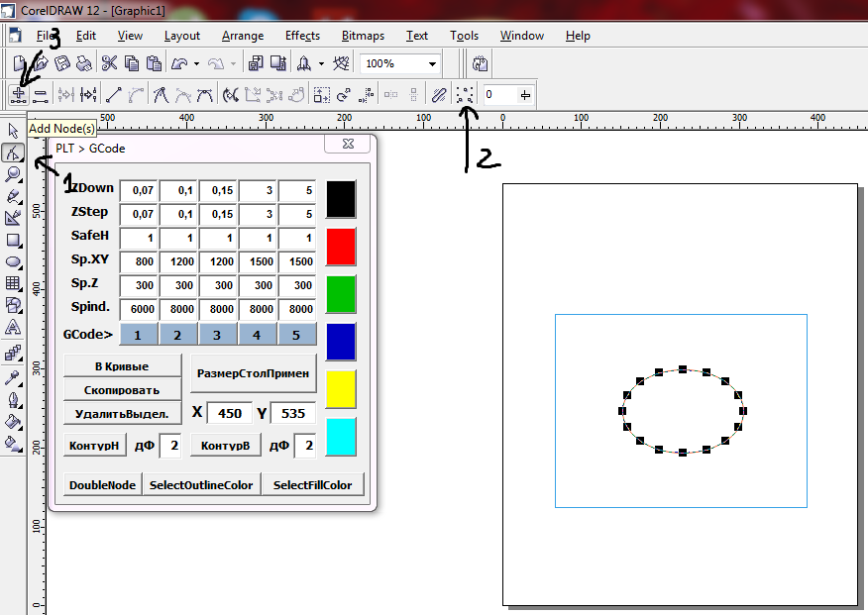Select the Graph Paper tool
This screenshot has height=615, width=868.
(x=13, y=283)
